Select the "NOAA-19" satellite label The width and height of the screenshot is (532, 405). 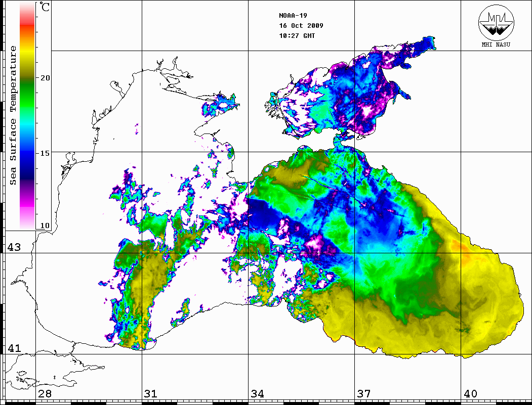(x=293, y=16)
